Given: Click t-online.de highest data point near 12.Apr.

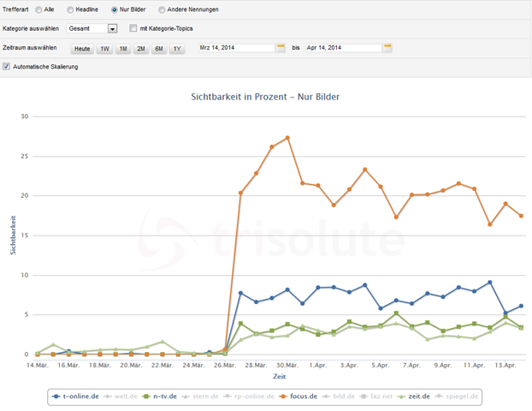Looking at the screenshot, I should [x=489, y=283].
